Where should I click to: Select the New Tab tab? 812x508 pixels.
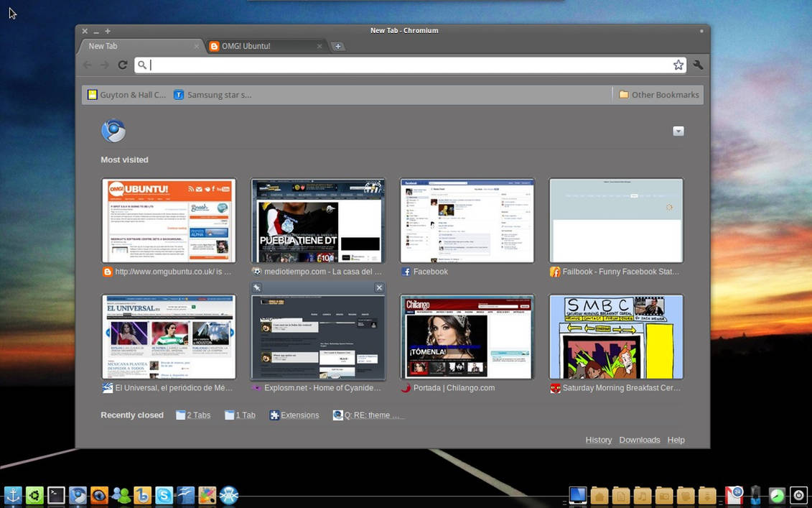pos(129,45)
